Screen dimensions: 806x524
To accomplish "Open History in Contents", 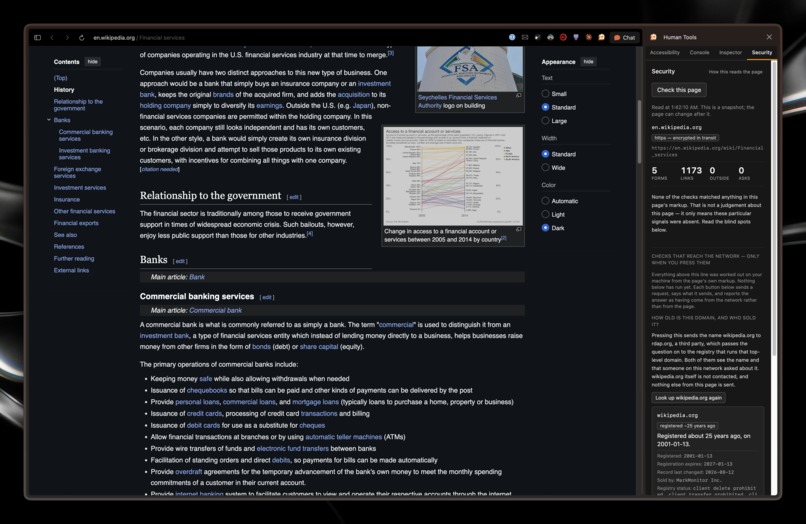I will pyautogui.click(x=64, y=89).
